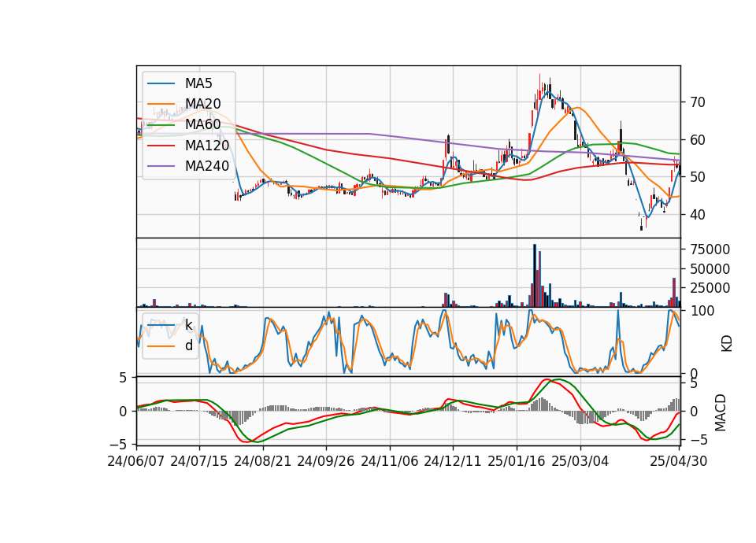Click the 70 price axis tick
This screenshot has height=543, width=756.
coord(698,102)
